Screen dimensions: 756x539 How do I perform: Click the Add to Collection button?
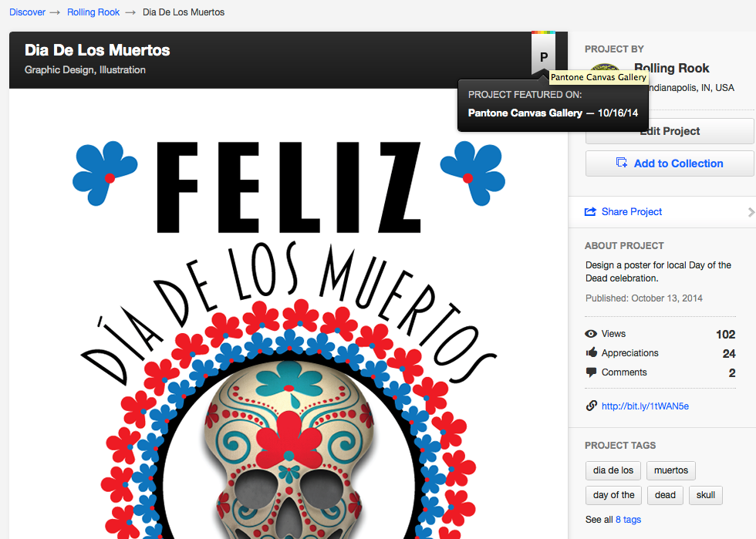pos(670,163)
